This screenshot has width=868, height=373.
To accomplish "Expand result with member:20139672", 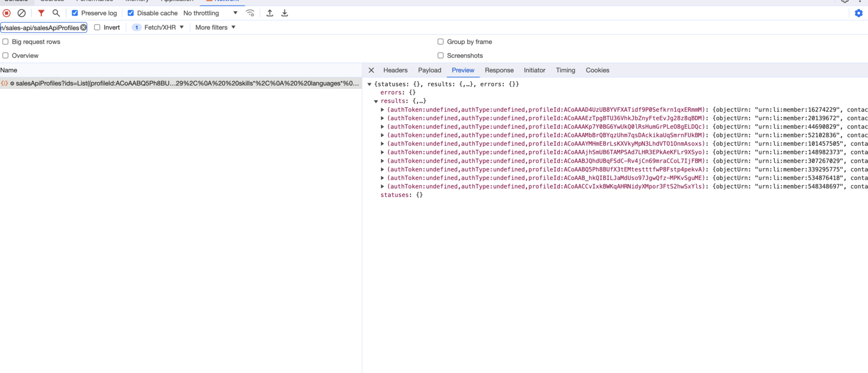I will [x=382, y=118].
